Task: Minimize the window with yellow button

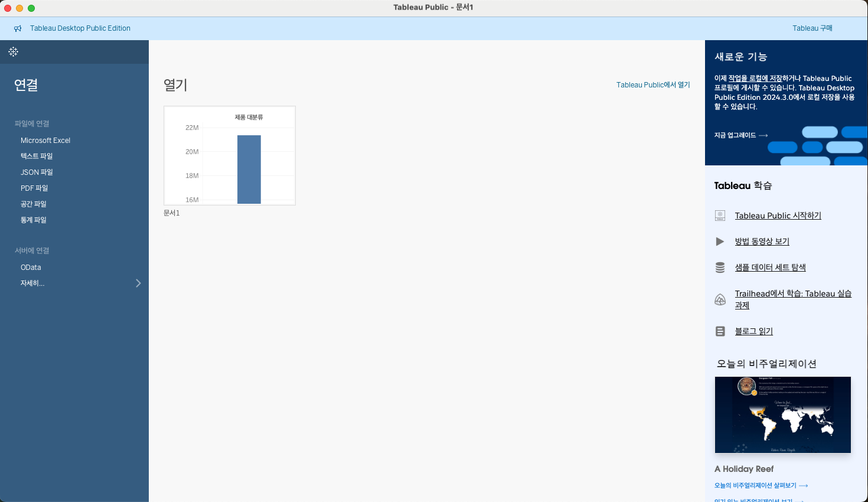Action: [19, 8]
